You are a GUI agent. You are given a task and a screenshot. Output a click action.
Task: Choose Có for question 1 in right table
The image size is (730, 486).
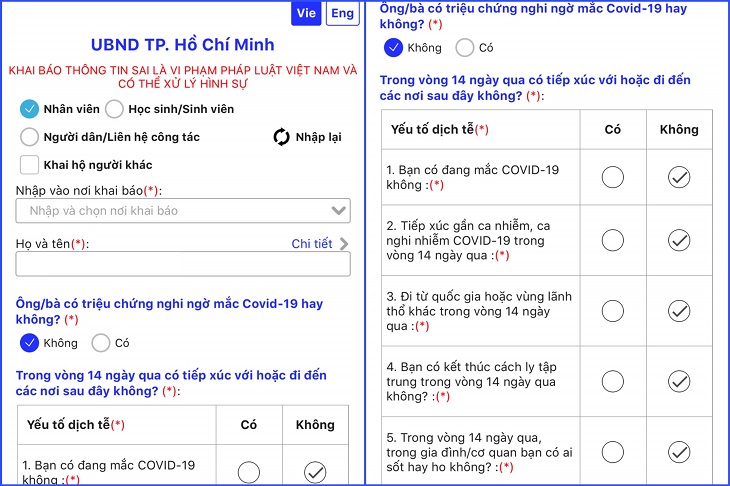pos(613,177)
